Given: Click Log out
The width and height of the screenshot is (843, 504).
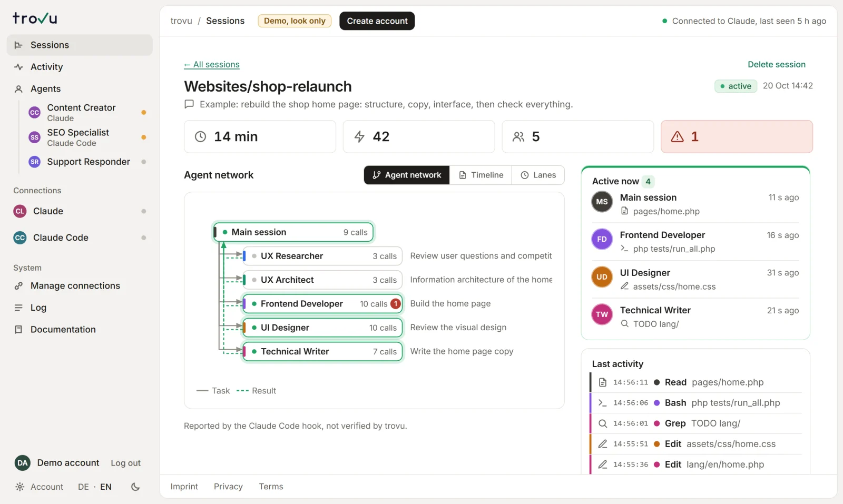Looking at the screenshot, I should click(x=125, y=463).
